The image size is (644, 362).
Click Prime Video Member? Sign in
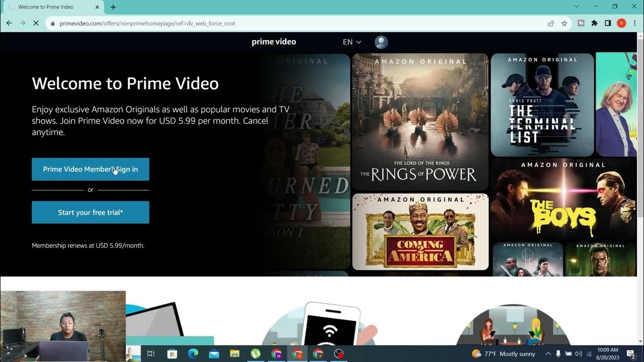click(x=91, y=169)
